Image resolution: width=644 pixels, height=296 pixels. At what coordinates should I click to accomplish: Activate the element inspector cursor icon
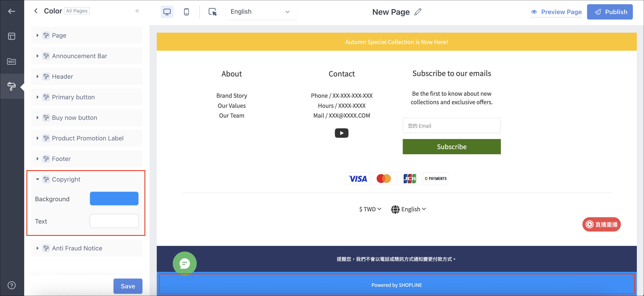point(213,12)
